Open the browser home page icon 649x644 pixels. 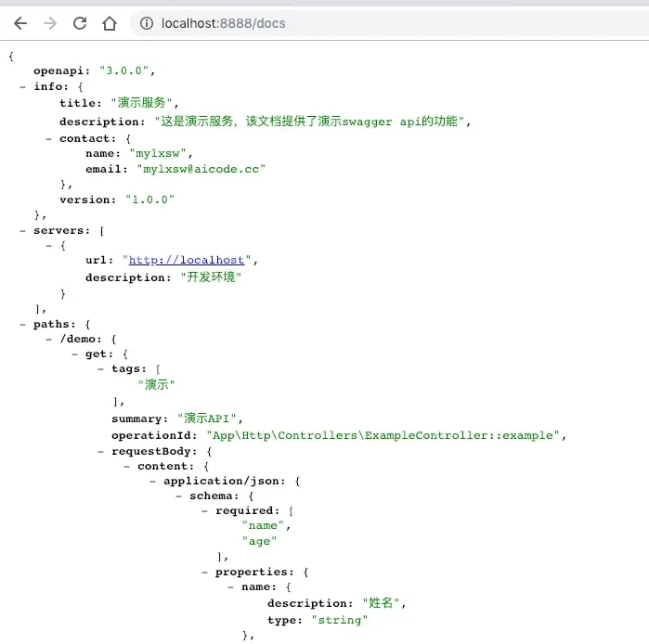(110, 23)
